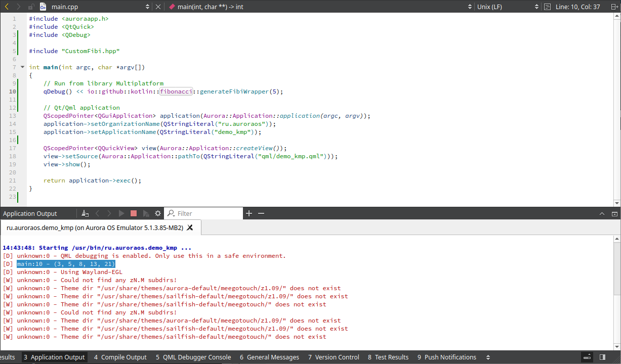This screenshot has width=621, height=364.
Task: Click the output Filter text field
Action: tap(208, 213)
